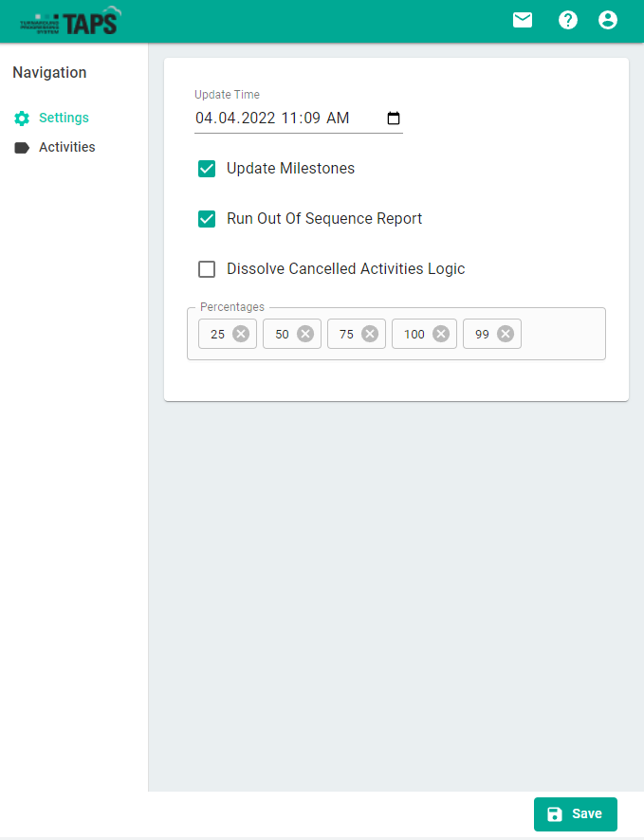This screenshot has height=840, width=644.
Task: Click the TAPS logo in header
Action: 70,21
